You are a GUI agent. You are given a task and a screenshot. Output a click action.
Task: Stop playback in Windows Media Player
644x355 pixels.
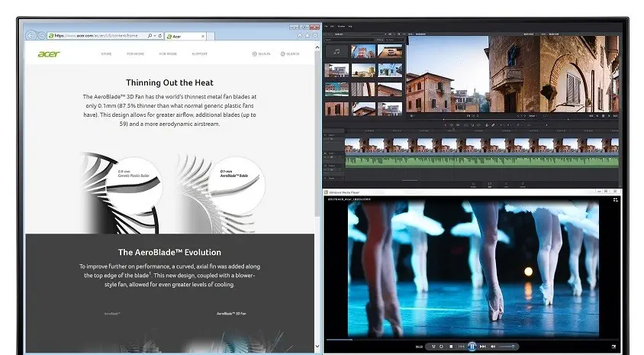(451, 347)
